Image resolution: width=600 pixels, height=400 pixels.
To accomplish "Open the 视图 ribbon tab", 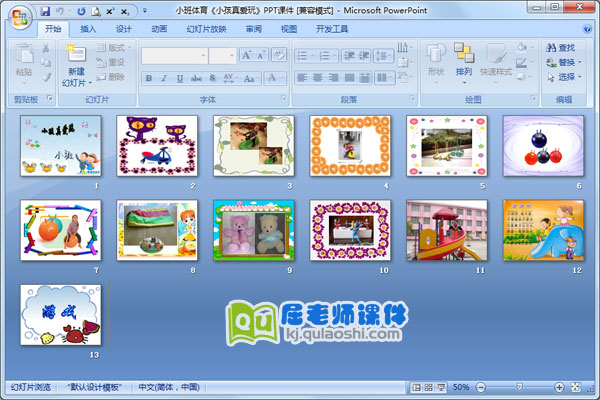I will (289, 29).
